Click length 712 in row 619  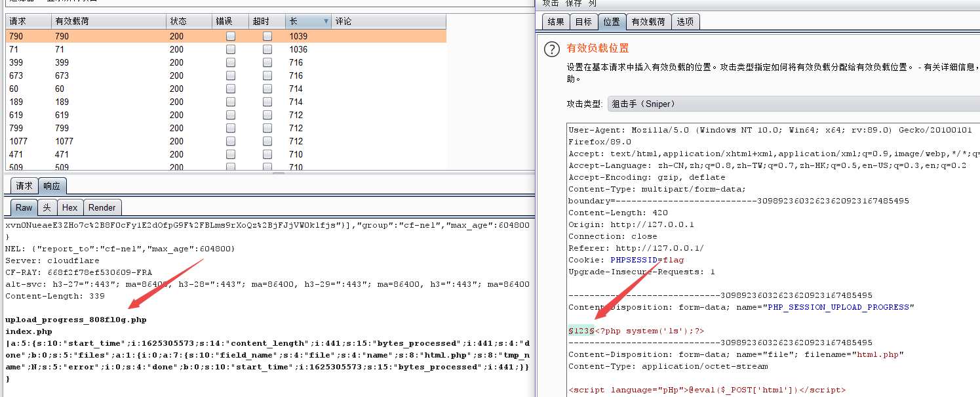(296, 115)
